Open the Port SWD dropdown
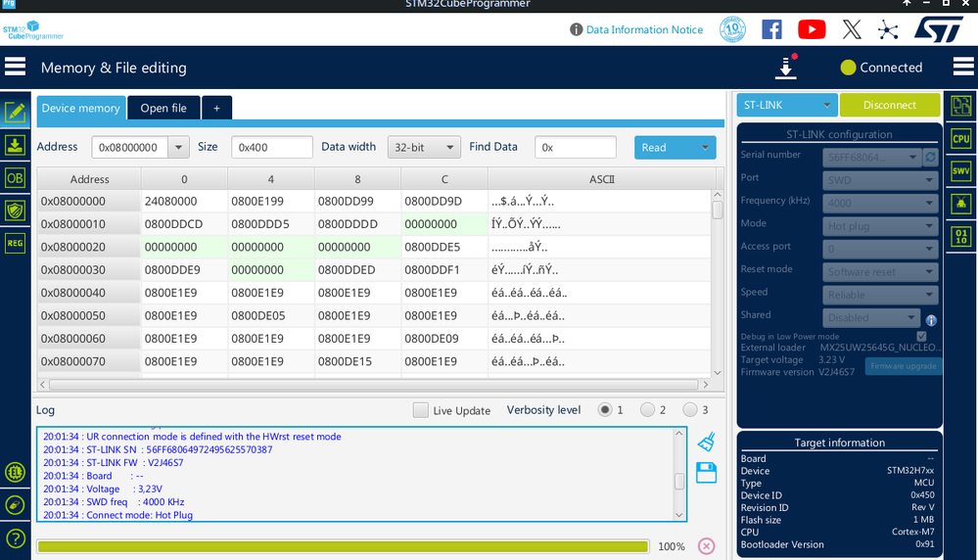This screenshot has height=560, width=978. (x=881, y=180)
